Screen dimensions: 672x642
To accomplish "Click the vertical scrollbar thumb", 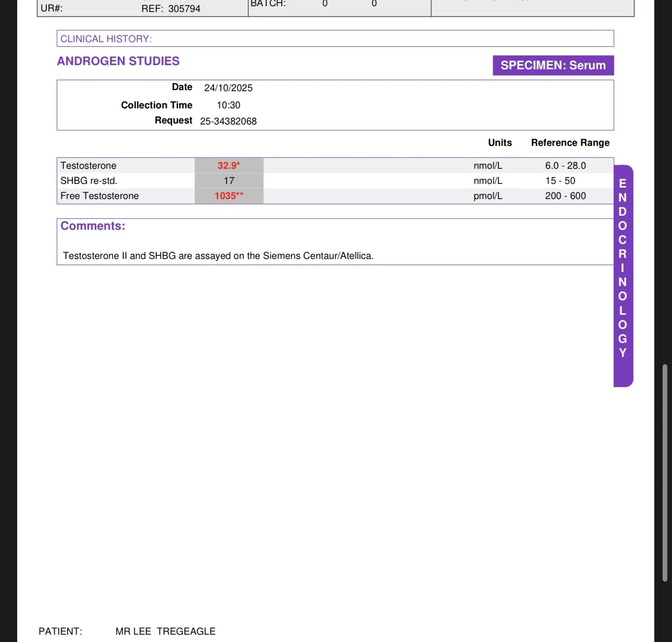I will coord(665,473).
